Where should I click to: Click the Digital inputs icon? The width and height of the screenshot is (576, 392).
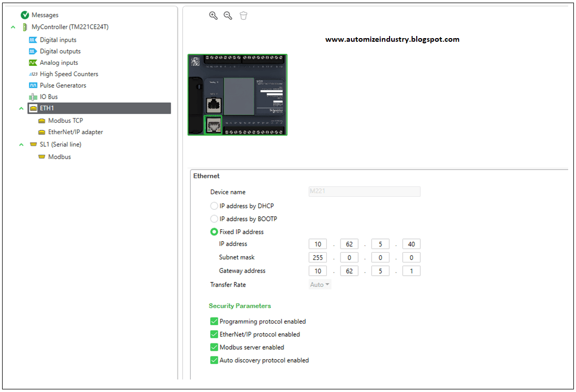click(33, 40)
